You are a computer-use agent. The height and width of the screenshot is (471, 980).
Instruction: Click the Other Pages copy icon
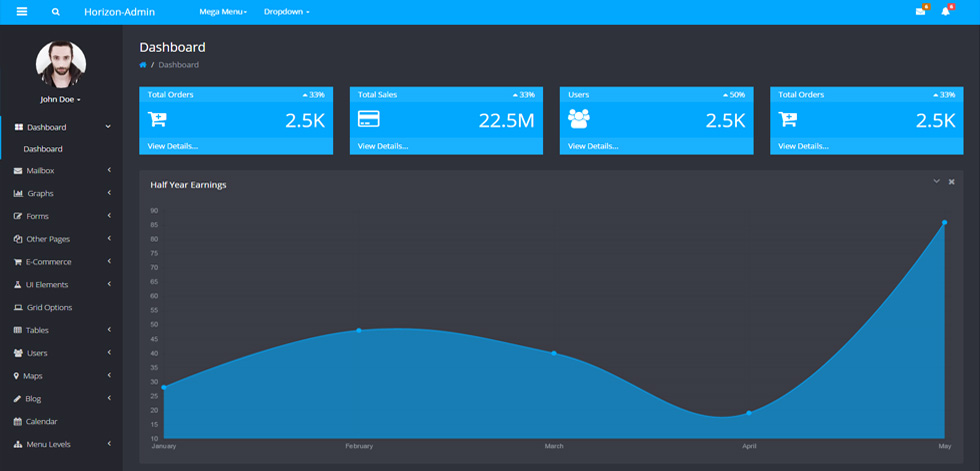(18, 239)
